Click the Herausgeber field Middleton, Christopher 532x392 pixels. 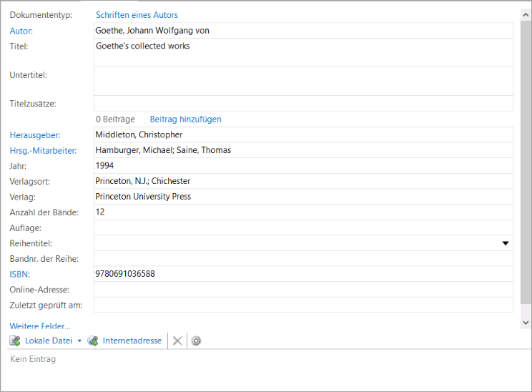click(303, 134)
